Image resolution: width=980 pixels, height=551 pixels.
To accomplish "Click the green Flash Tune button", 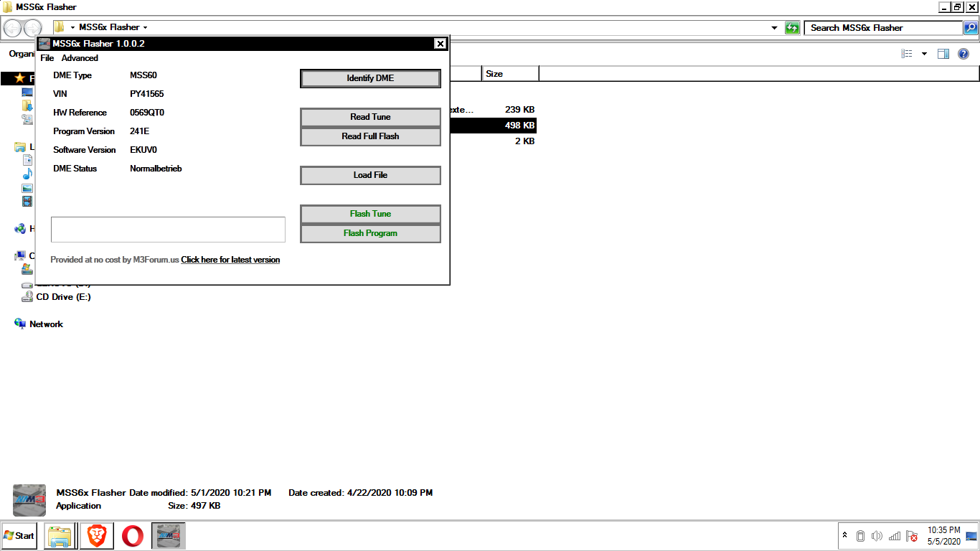I will pyautogui.click(x=370, y=214).
